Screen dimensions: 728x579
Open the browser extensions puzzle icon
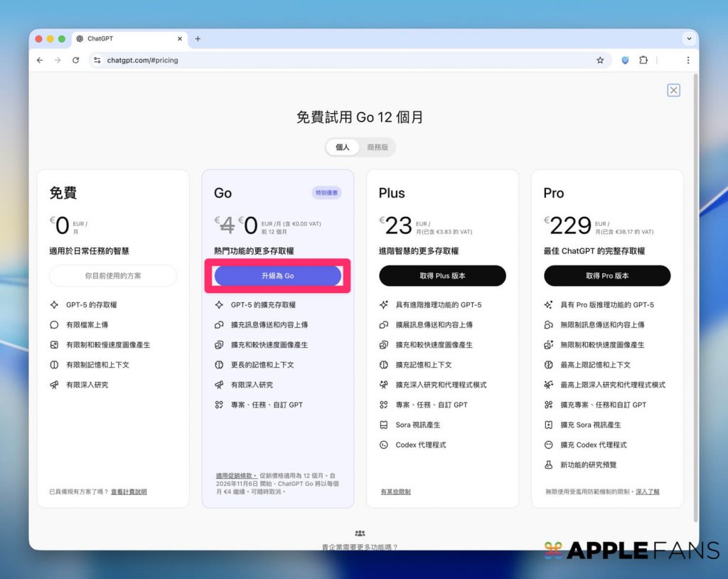643,60
